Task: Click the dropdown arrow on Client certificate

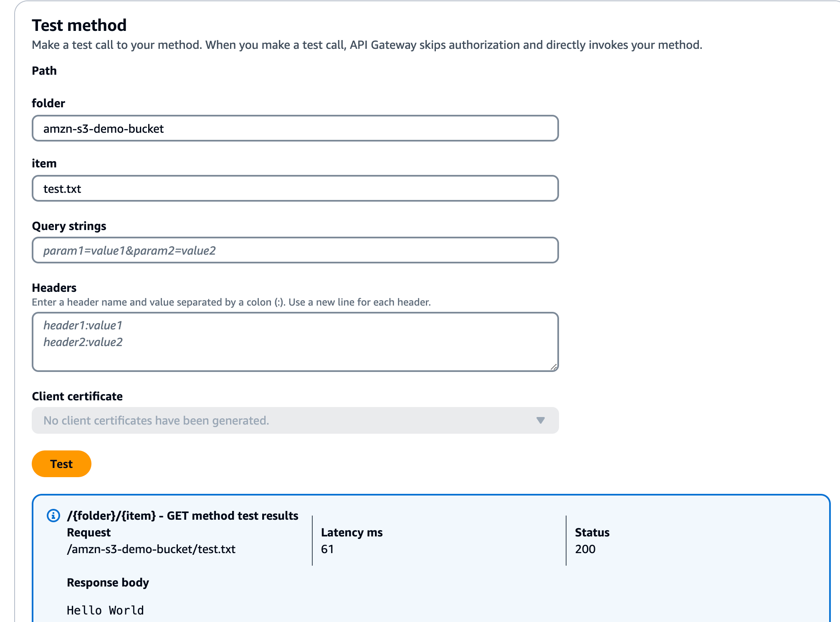Action: pos(541,421)
